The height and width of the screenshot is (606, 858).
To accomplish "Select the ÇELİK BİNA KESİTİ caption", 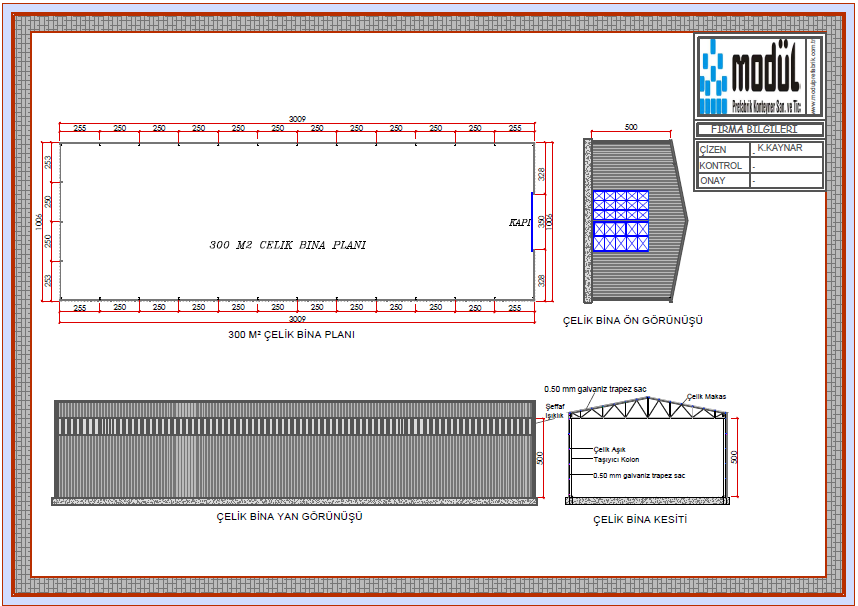I will click(x=640, y=520).
